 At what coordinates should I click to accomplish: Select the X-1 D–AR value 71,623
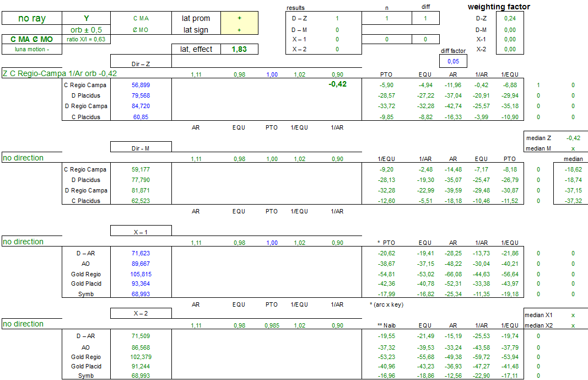pos(141,254)
